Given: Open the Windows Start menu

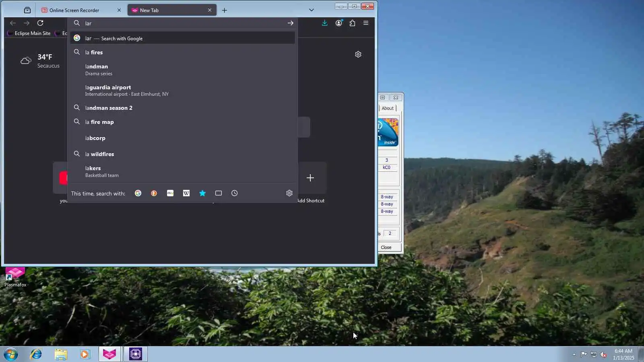Looking at the screenshot, I should 11,354.
